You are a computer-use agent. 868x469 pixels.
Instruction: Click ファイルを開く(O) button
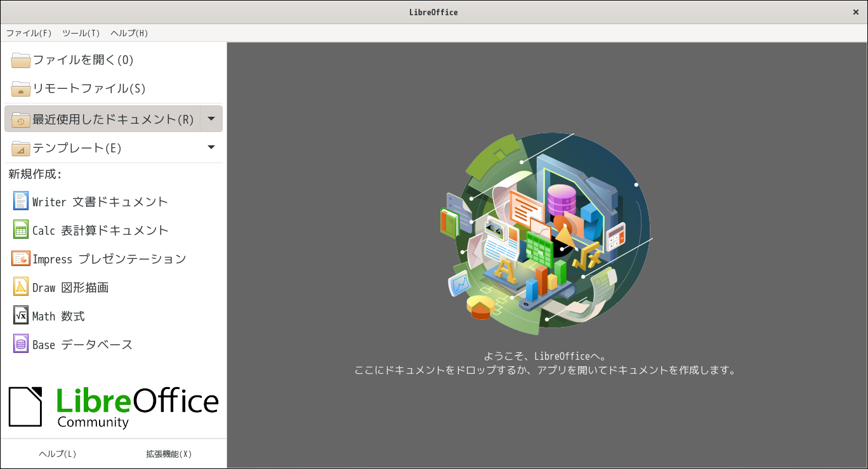point(114,60)
